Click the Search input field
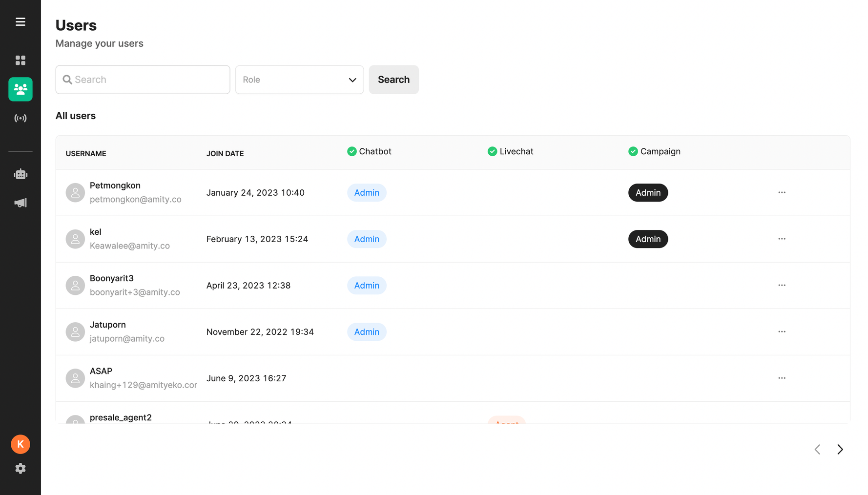 pos(143,80)
